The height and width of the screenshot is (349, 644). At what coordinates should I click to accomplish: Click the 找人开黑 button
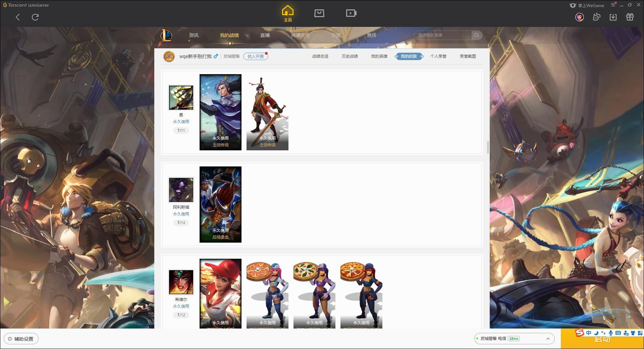[256, 56]
